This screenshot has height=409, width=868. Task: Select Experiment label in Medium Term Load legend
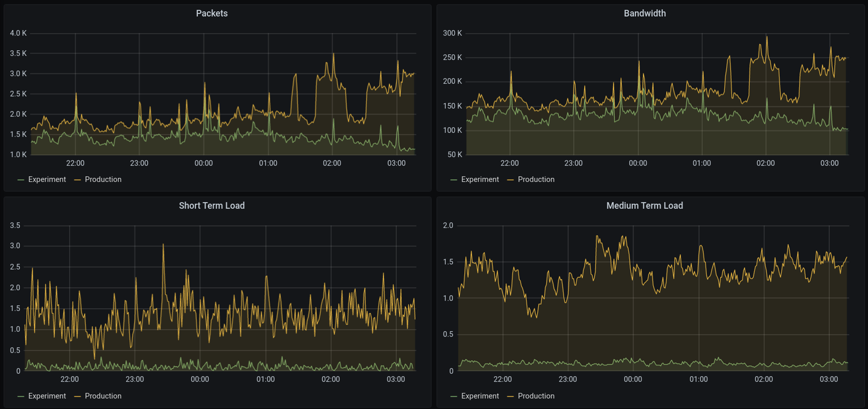pos(480,396)
